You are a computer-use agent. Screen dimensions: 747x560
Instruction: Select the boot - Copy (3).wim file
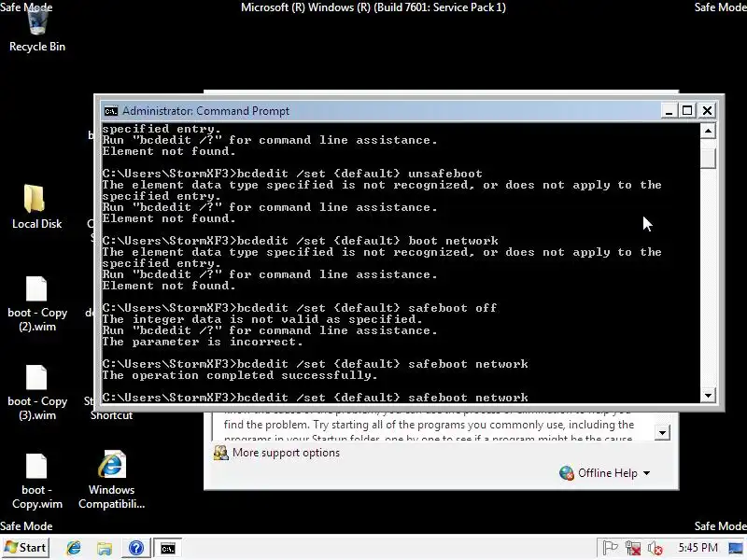36,392
